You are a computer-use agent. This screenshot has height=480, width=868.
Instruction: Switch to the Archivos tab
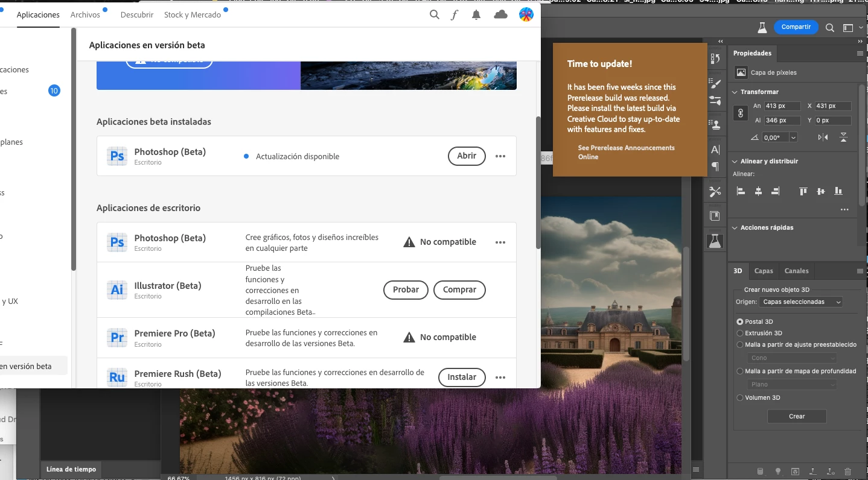point(85,14)
